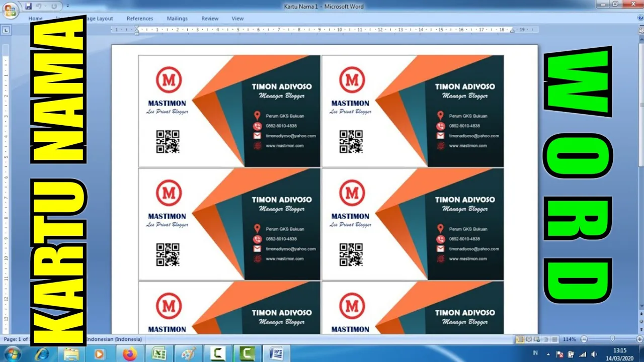Click the zoom out minus button

584,339
